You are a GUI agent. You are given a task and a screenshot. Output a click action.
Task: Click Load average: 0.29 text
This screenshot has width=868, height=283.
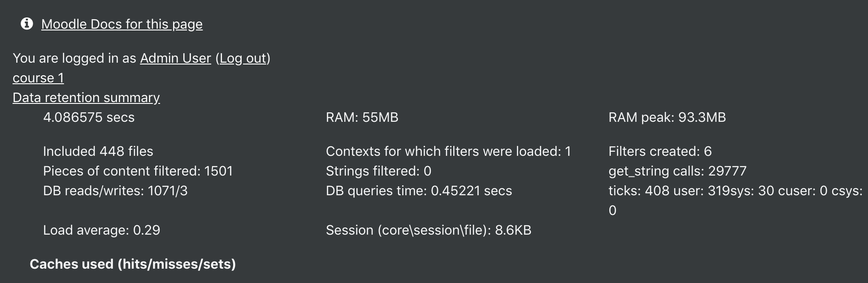click(101, 230)
